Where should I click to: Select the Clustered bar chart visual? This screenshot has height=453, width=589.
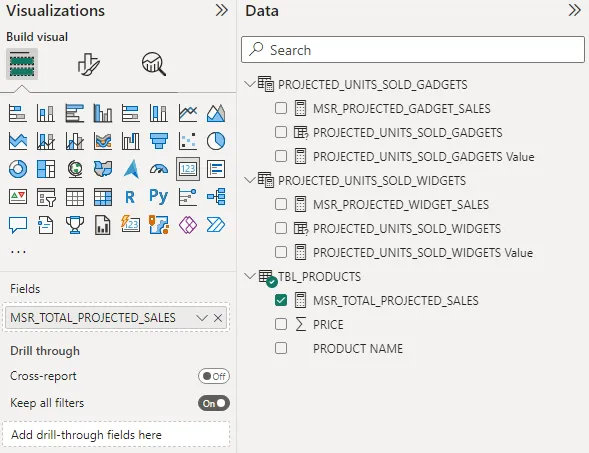[74, 113]
